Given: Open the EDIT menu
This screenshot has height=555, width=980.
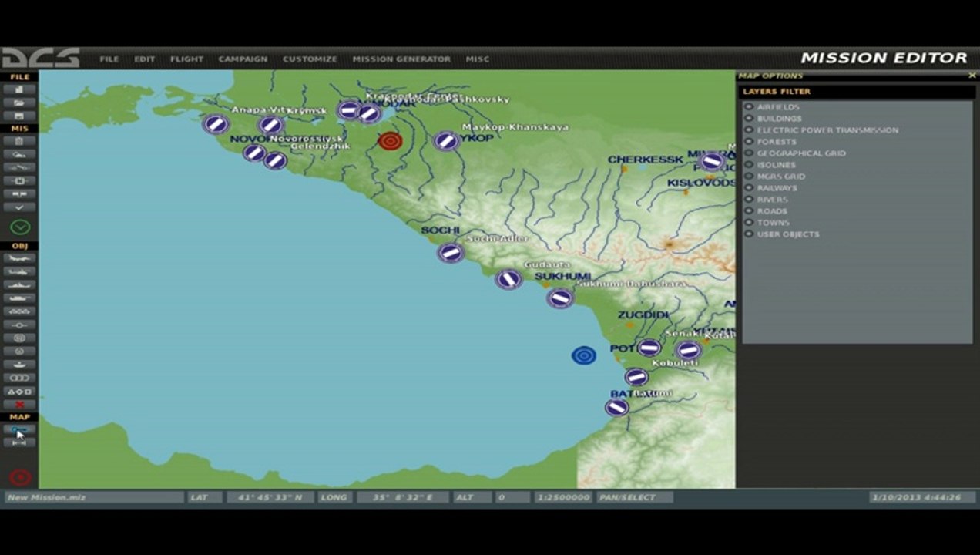Looking at the screenshot, I should click(144, 59).
